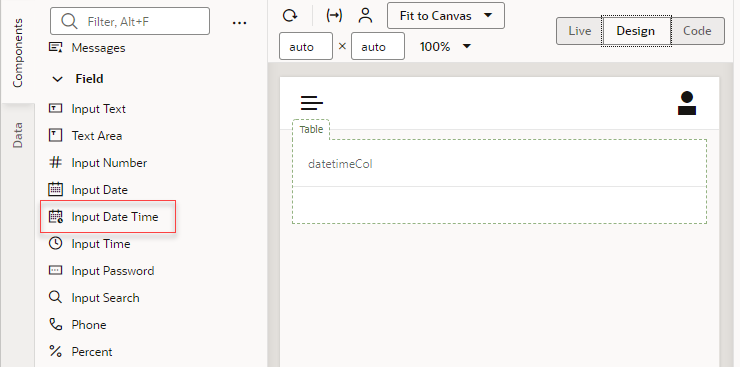Click the Field section heading
The width and height of the screenshot is (740, 367).
click(89, 79)
